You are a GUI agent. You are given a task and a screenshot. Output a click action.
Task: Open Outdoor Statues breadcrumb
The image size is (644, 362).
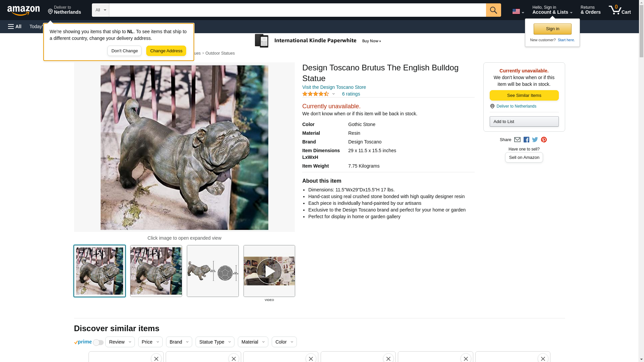pyautogui.click(x=220, y=53)
